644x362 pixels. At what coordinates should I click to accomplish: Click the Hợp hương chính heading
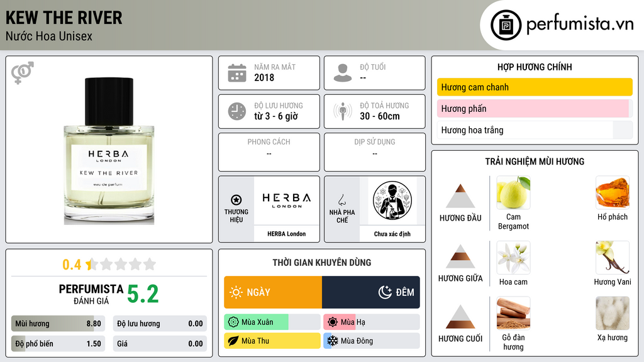[x=535, y=67]
